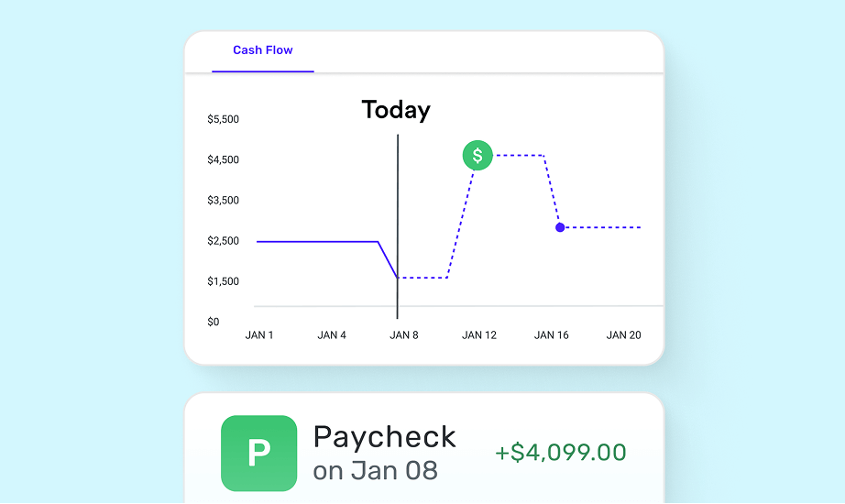Viewport: 845px width, 504px height.
Task: Select JAN 1 on the date axis
Action: click(x=259, y=335)
